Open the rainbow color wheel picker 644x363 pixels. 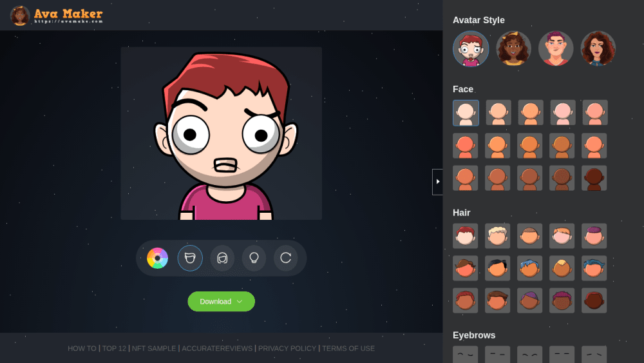tap(157, 258)
